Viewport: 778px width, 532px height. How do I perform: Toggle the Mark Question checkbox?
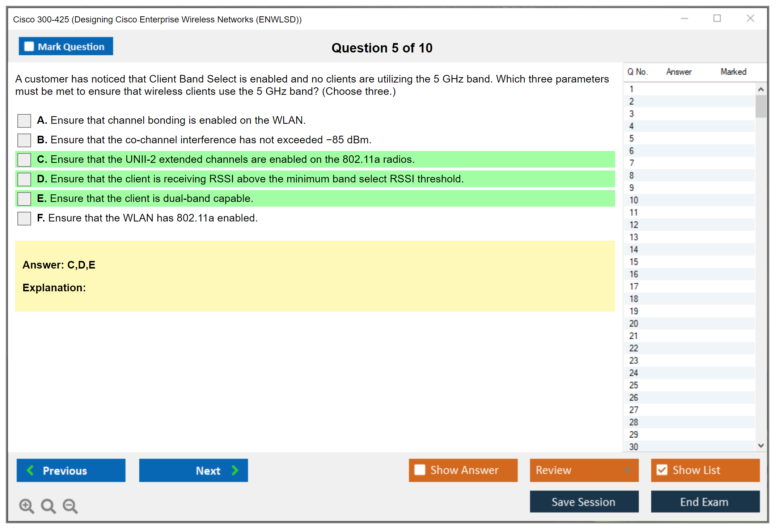[x=29, y=46]
